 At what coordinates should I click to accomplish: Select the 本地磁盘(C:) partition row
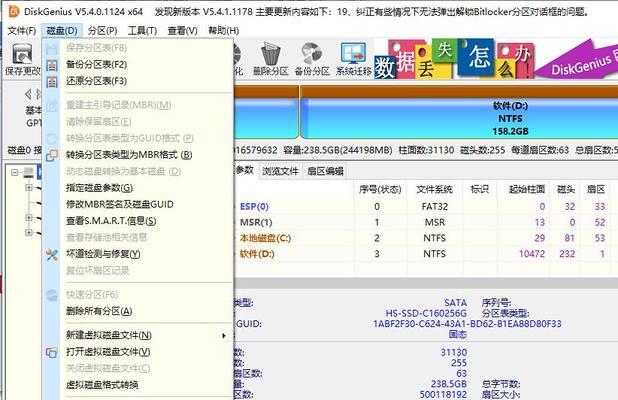[x=426, y=238]
